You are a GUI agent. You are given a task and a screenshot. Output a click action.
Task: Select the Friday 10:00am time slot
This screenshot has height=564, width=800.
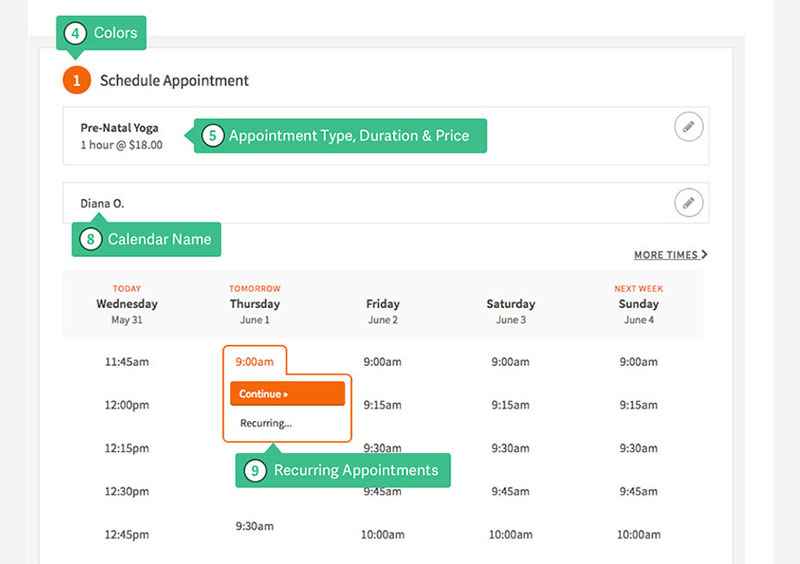pos(383,535)
